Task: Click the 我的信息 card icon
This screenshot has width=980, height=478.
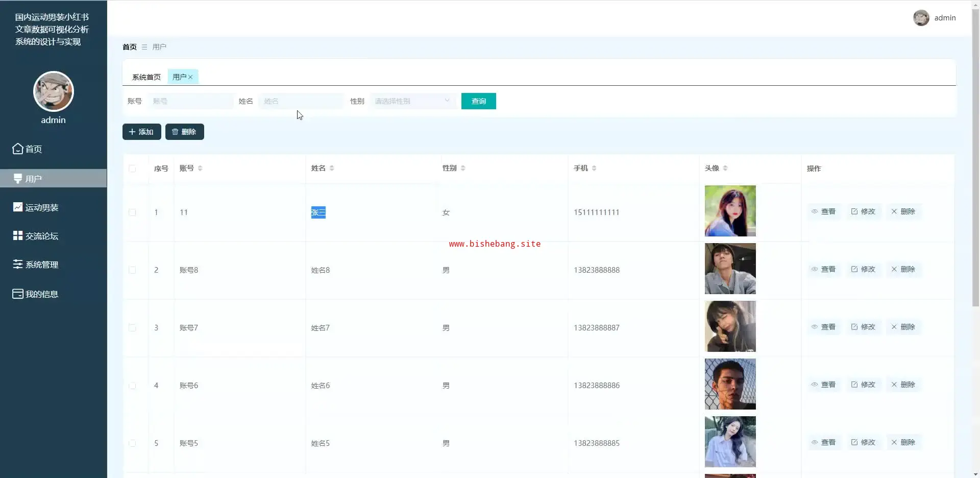Action: coord(18,294)
